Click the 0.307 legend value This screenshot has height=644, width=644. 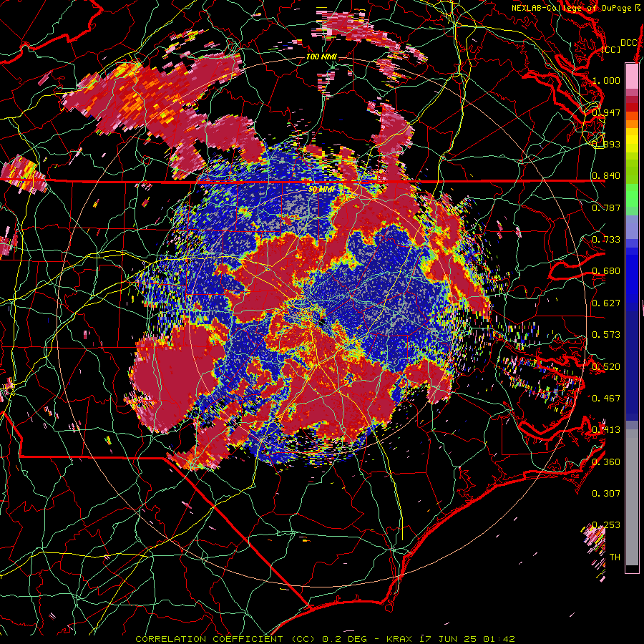(606, 494)
